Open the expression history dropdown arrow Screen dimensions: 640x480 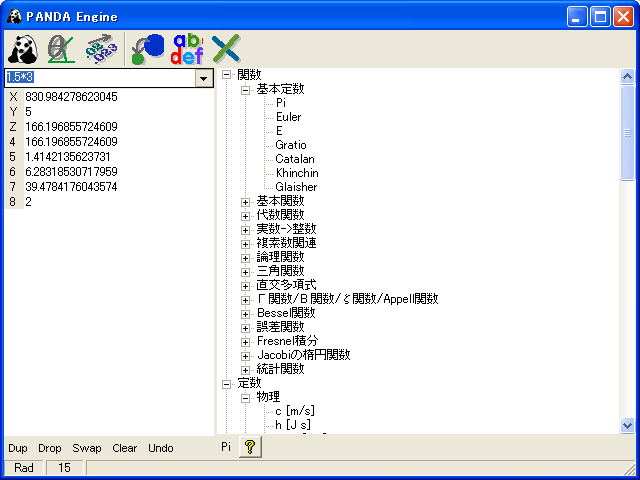204,78
